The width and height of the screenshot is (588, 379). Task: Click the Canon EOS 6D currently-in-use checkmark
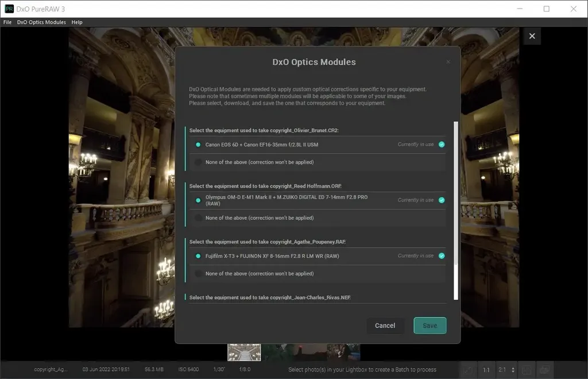click(x=442, y=144)
